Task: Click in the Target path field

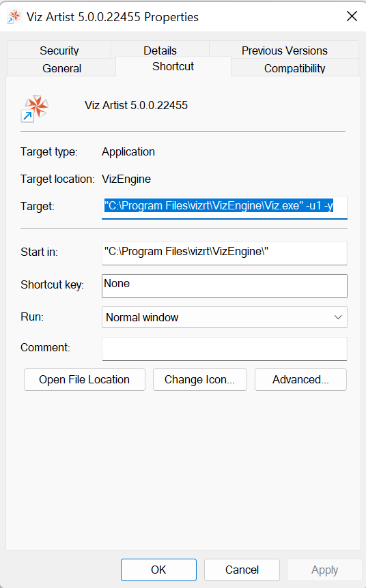Action: coord(225,207)
